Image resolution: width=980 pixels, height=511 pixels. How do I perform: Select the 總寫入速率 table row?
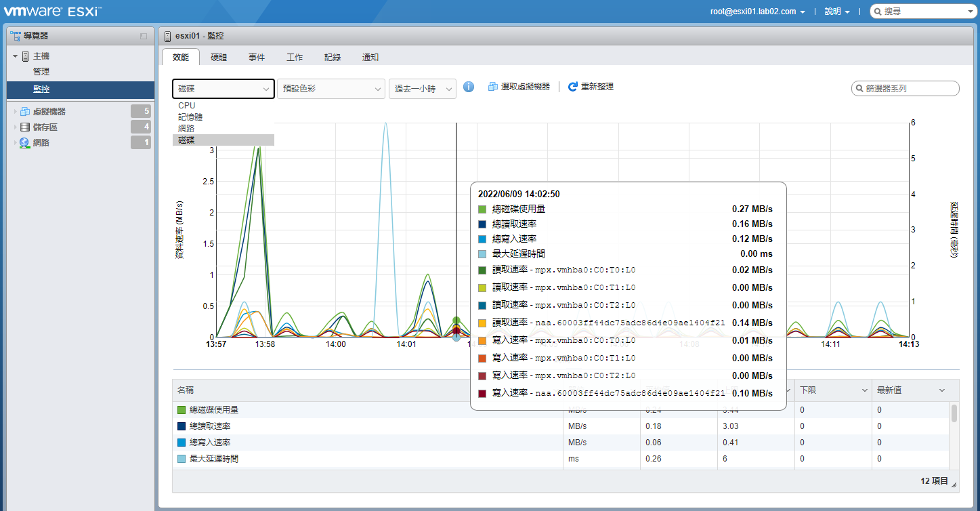(561, 443)
